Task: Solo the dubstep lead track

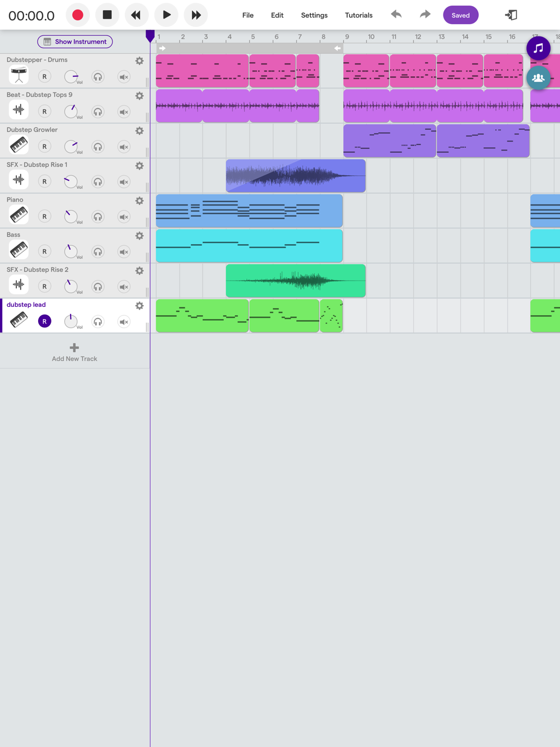Action: point(98,321)
